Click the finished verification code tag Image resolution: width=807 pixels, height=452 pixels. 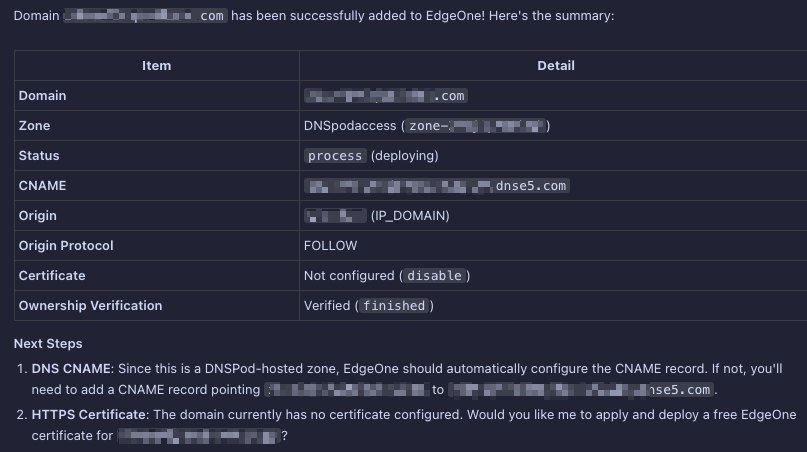point(394,306)
